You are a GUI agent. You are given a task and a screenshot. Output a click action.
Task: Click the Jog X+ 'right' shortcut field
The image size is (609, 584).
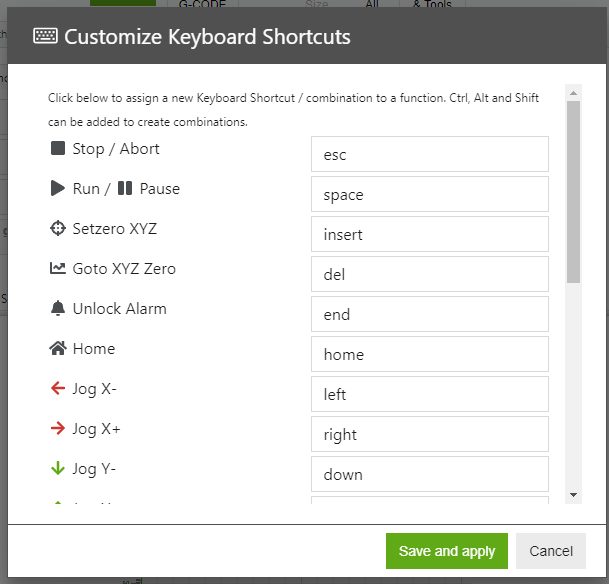point(429,434)
